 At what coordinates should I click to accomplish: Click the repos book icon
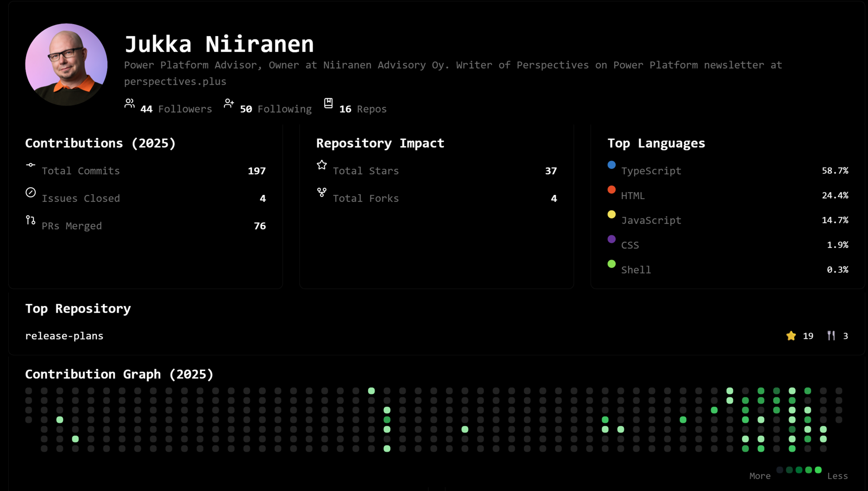pyautogui.click(x=328, y=103)
